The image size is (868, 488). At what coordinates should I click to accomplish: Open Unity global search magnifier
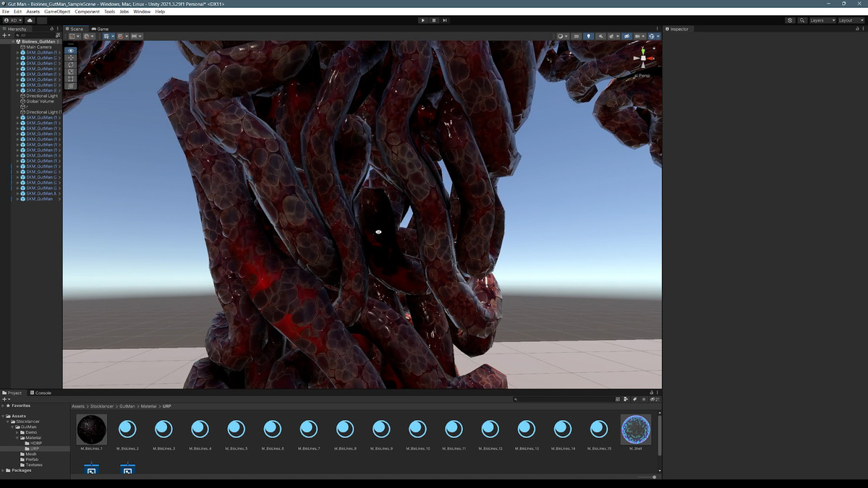[802, 20]
